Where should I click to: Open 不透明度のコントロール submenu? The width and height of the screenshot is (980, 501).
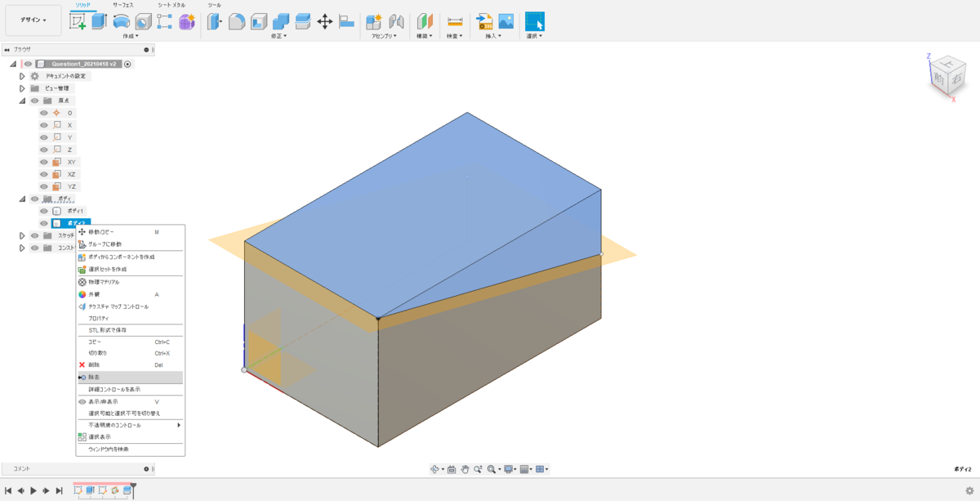[131, 425]
